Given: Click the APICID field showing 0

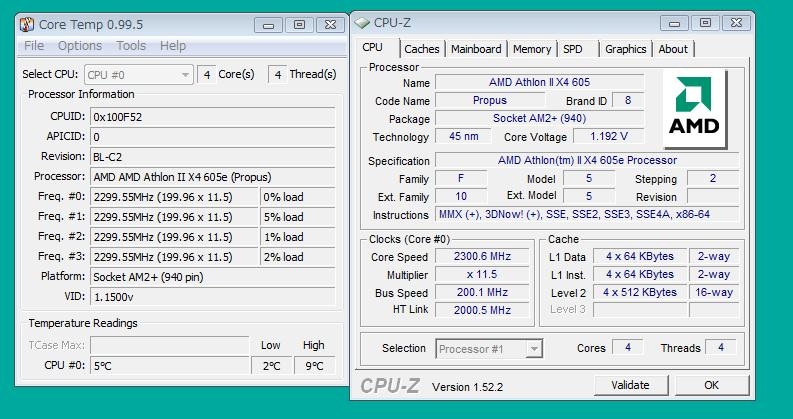Looking at the screenshot, I should tap(212, 137).
